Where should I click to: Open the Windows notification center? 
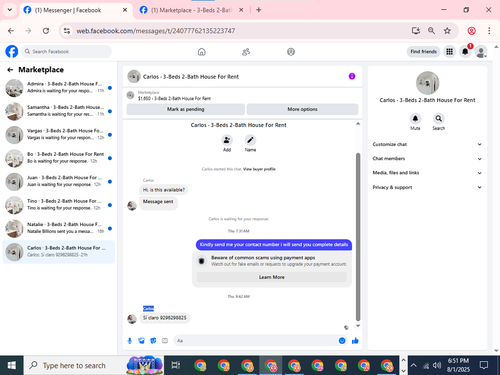[x=484, y=365]
